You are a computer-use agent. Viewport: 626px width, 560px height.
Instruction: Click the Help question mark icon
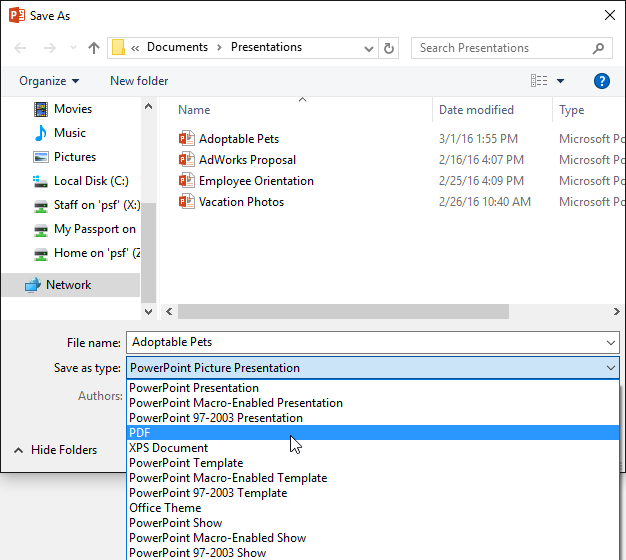pyautogui.click(x=602, y=81)
